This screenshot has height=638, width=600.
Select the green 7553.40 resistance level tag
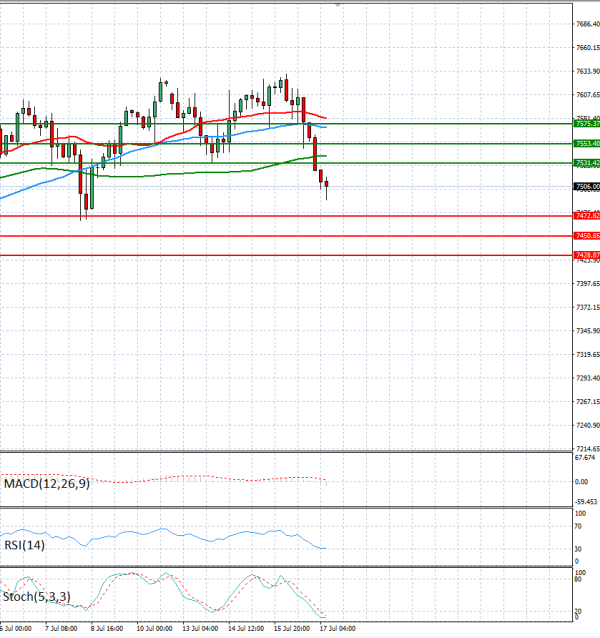[587, 144]
